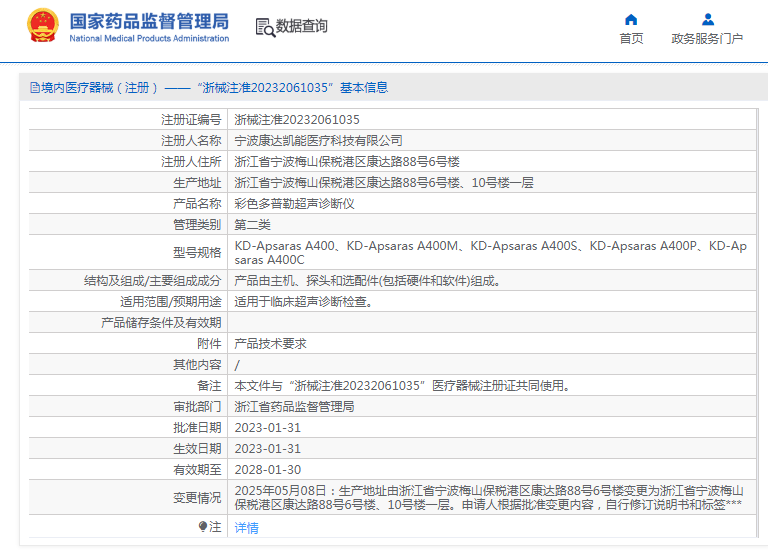This screenshot has width=768, height=553.
Task: Click the 其他内容 row label
Action: tap(197, 365)
